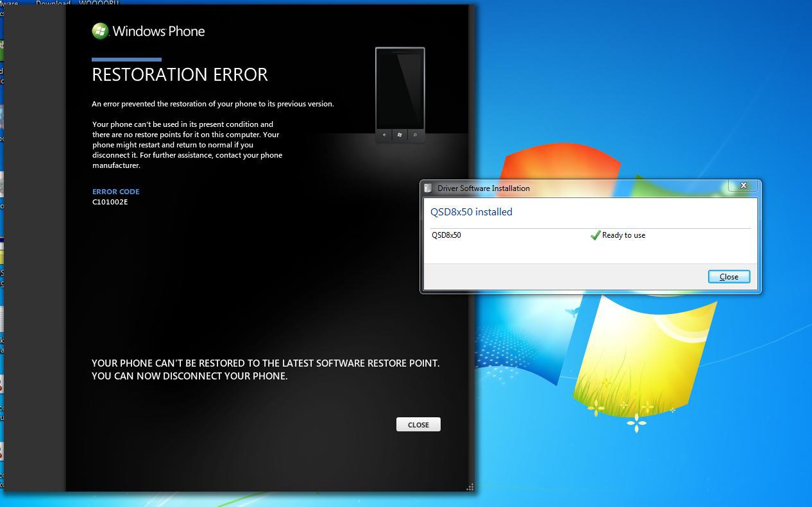Click the Driver Software Installation title text
This screenshot has height=507, width=812.
(x=484, y=188)
